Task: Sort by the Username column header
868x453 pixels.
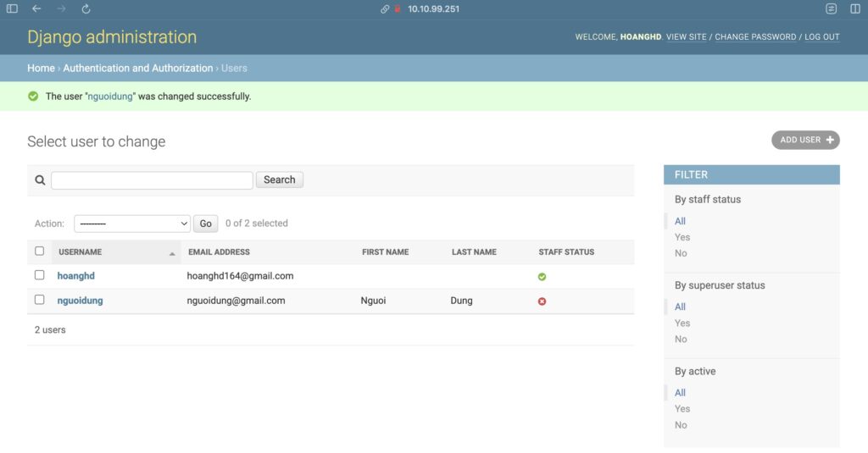Action: [81, 252]
